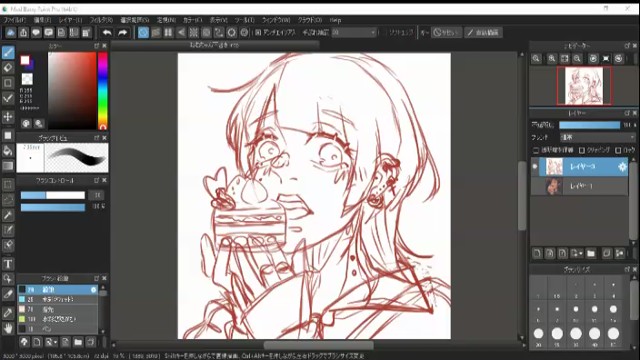Enable the Protect Alpha checkbox

536,151
